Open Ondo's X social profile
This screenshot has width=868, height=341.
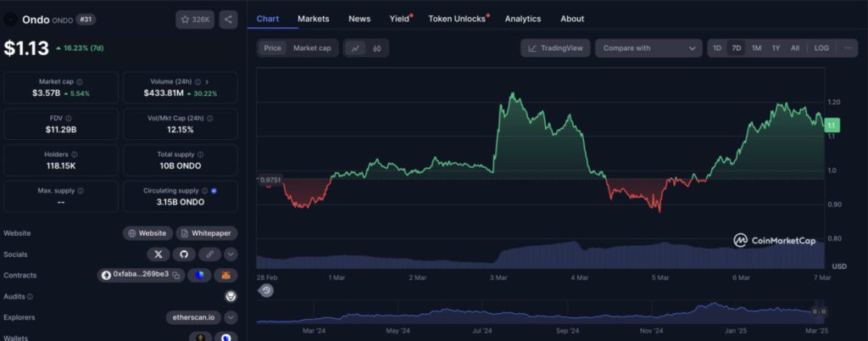(x=159, y=254)
